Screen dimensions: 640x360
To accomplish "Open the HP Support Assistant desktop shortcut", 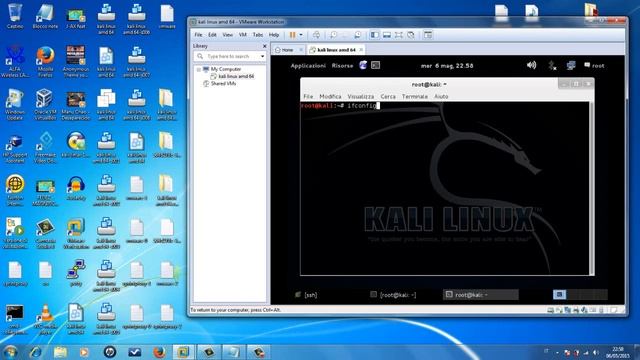I will (x=15, y=149).
